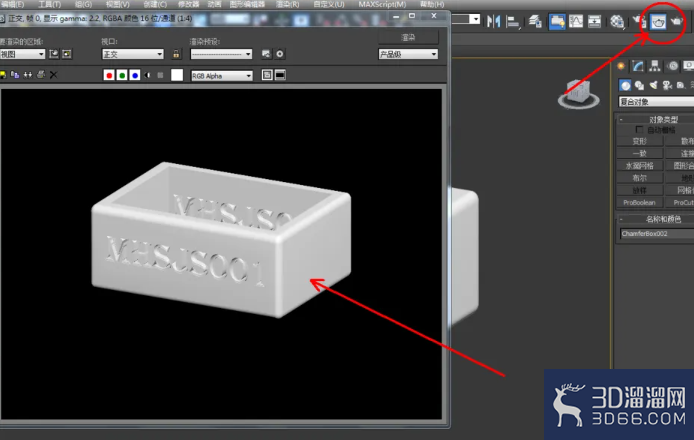The height and width of the screenshot is (440, 694).
Task: Open the Material Editor icon
Action: click(617, 21)
